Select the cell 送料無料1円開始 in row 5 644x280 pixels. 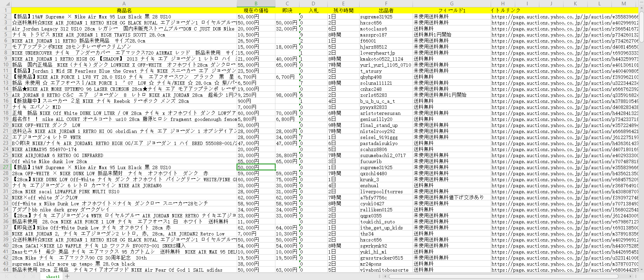click(x=452, y=35)
